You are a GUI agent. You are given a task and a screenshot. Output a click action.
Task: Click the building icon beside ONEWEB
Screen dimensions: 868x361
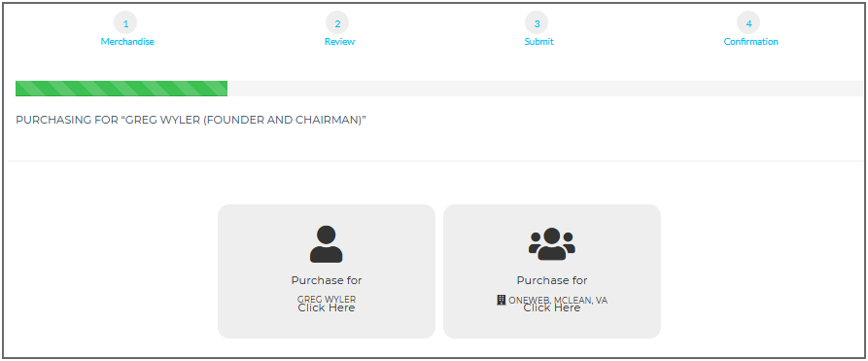(x=502, y=300)
